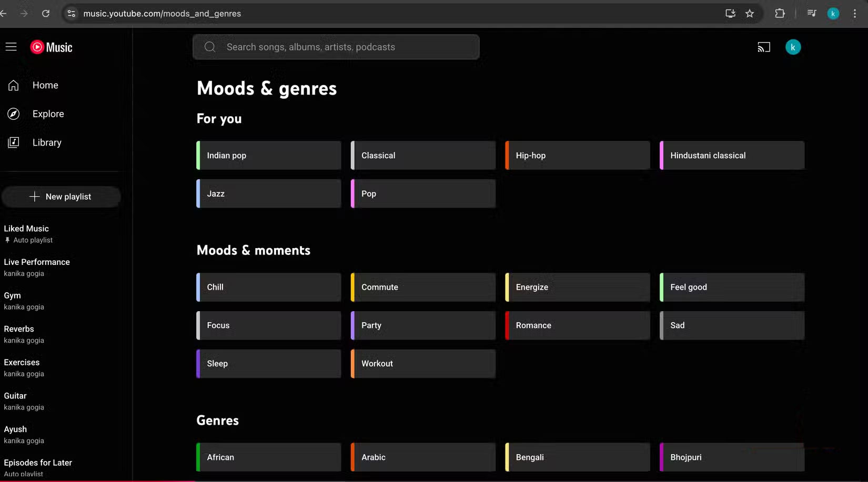
Task: Create a New playlist
Action: coord(62,197)
